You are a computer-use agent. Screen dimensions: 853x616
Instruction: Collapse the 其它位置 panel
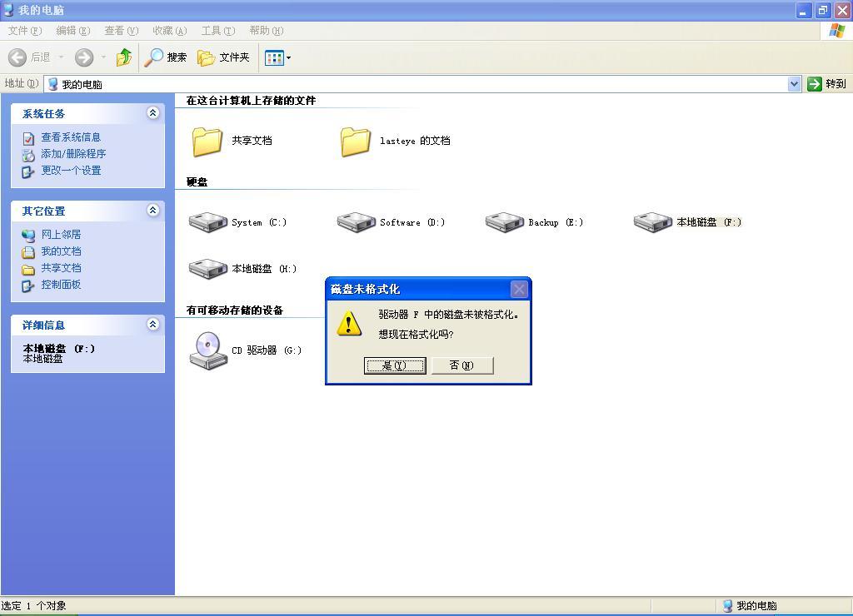point(153,210)
